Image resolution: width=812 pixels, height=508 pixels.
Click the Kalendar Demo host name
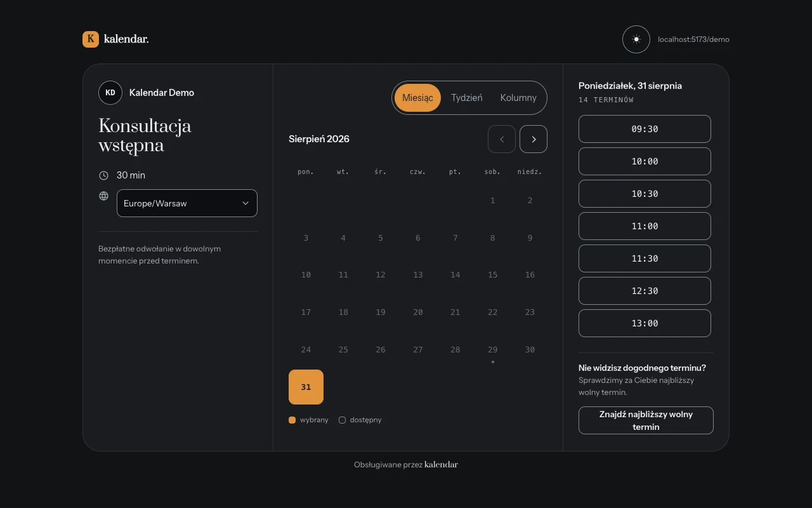click(x=162, y=93)
